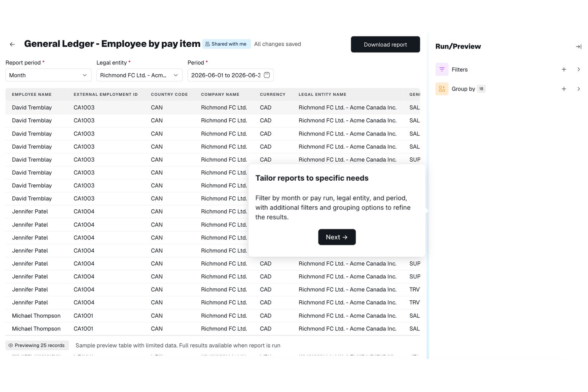
Task: Click the Legal Entity Name column header
Action: point(323,95)
